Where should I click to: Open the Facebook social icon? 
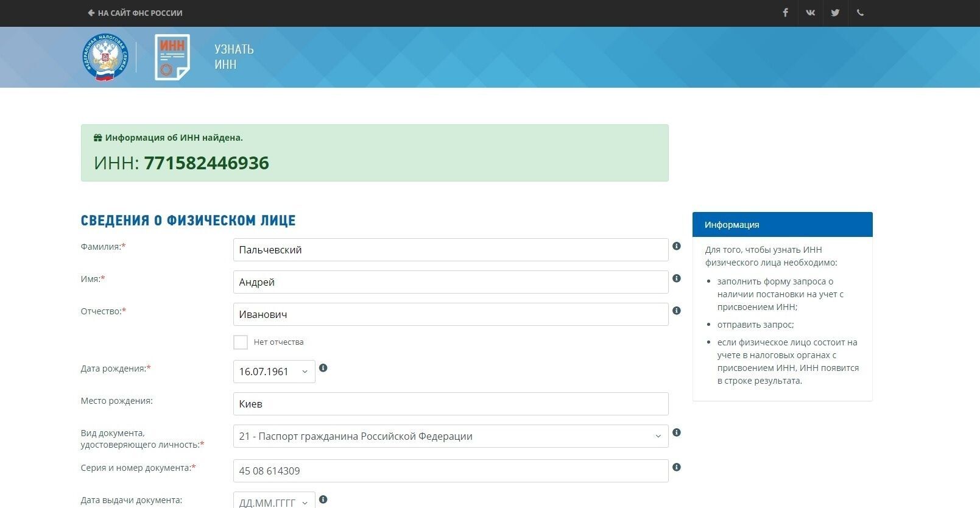(785, 13)
